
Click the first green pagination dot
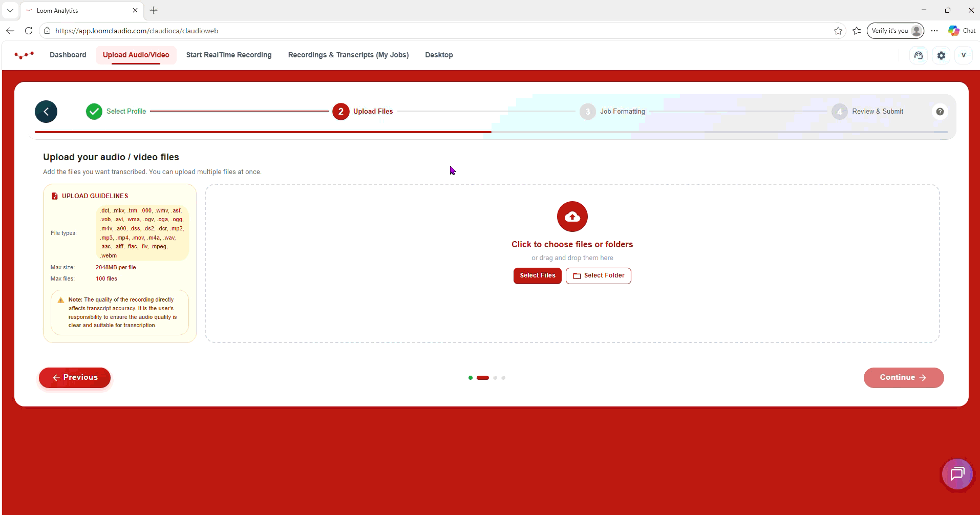pyautogui.click(x=471, y=378)
